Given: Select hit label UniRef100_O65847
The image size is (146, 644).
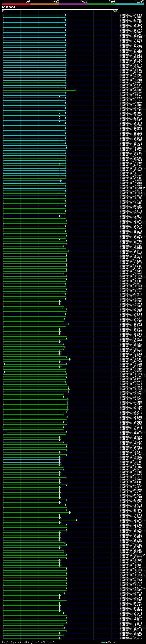Looking at the screenshot, I should [131, 65].
